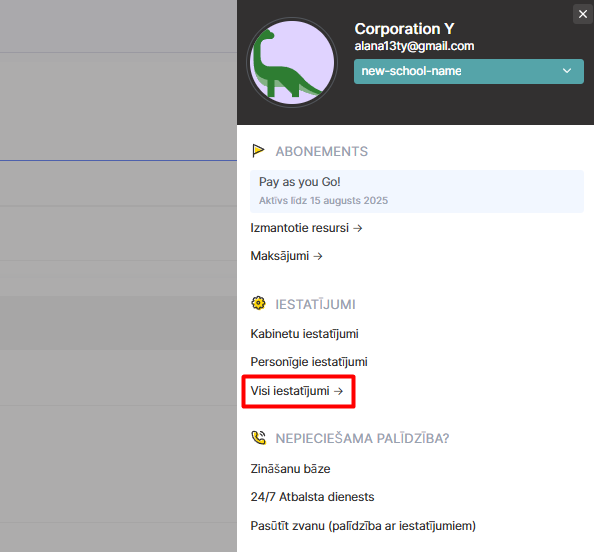This screenshot has height=552, width=594.
Task: Click the Iestatījumi gear icon
Action: pyautogui.click(x=258, y=303)
